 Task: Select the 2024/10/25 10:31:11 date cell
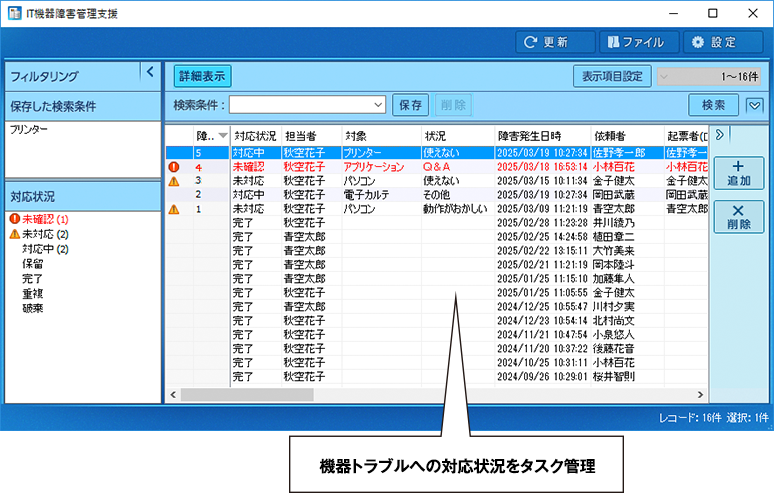(542, 363)
